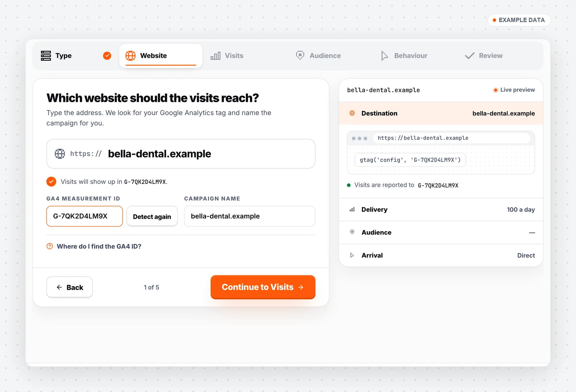Click the bar chart icon next to Delivery
576x392 pixels.
[352, 210]
